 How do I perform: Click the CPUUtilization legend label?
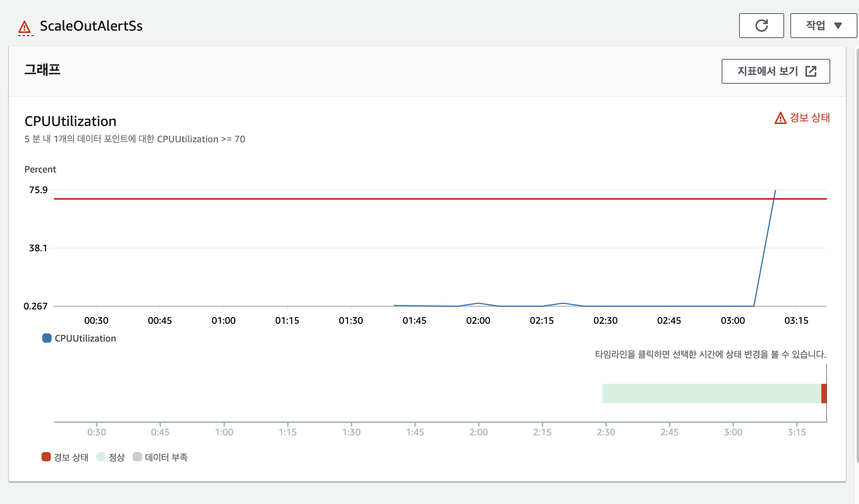coord(85,338)
